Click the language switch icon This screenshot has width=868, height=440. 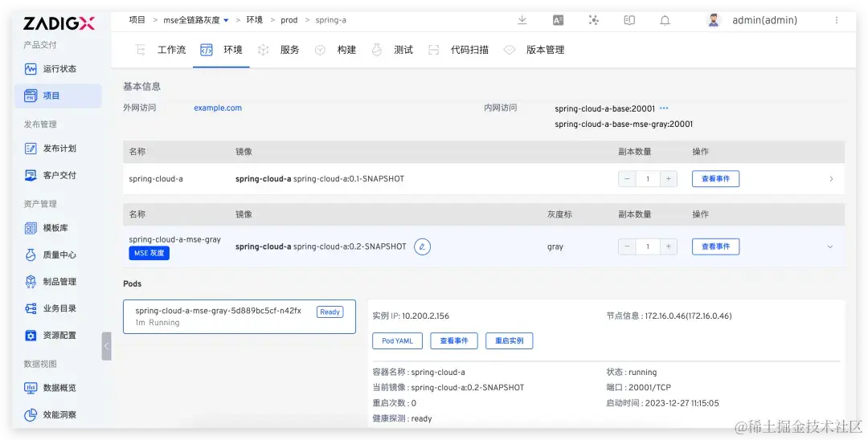tap(558, 20)
